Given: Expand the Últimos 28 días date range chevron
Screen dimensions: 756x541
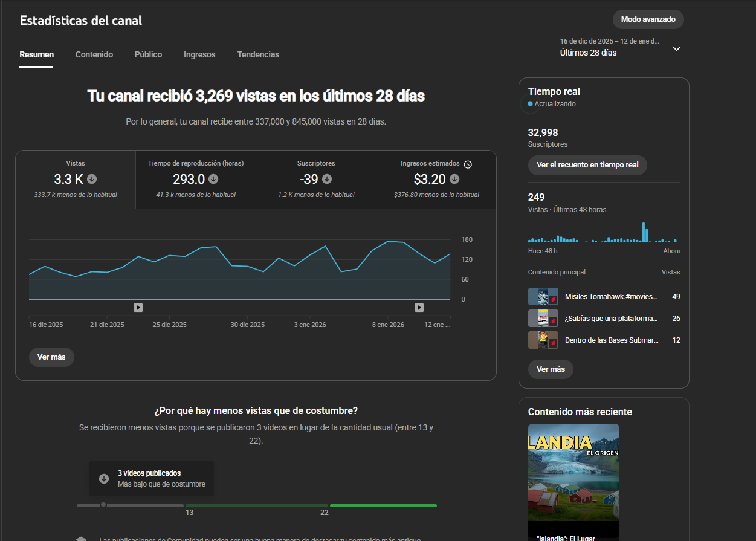Looking at the screenshot, I should point(677,48).
